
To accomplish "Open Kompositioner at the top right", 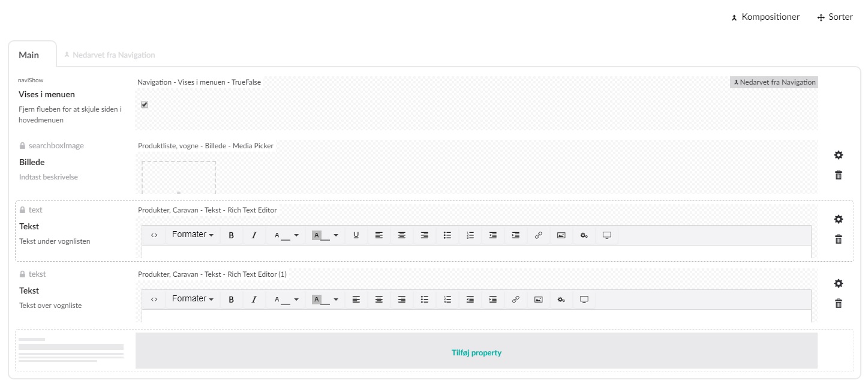I will coord(765,17).
